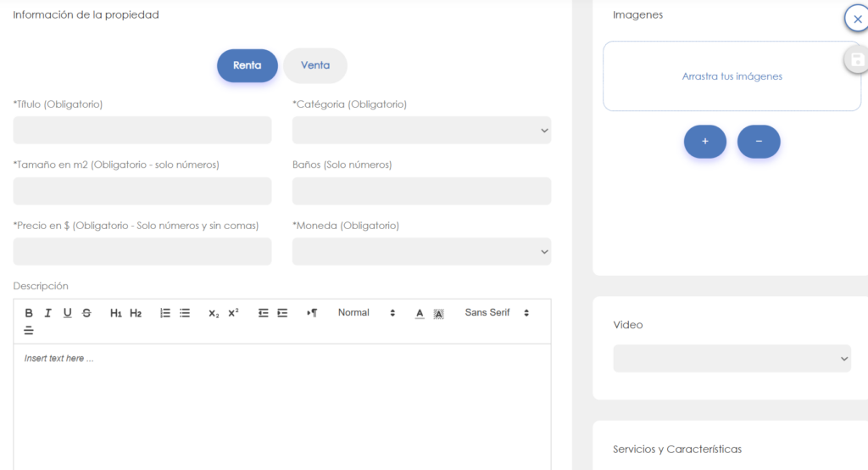Image resolution: width=868 pixels, height=470 pixels.
Task: Focus the Baños input field
Action: (421, 191)
